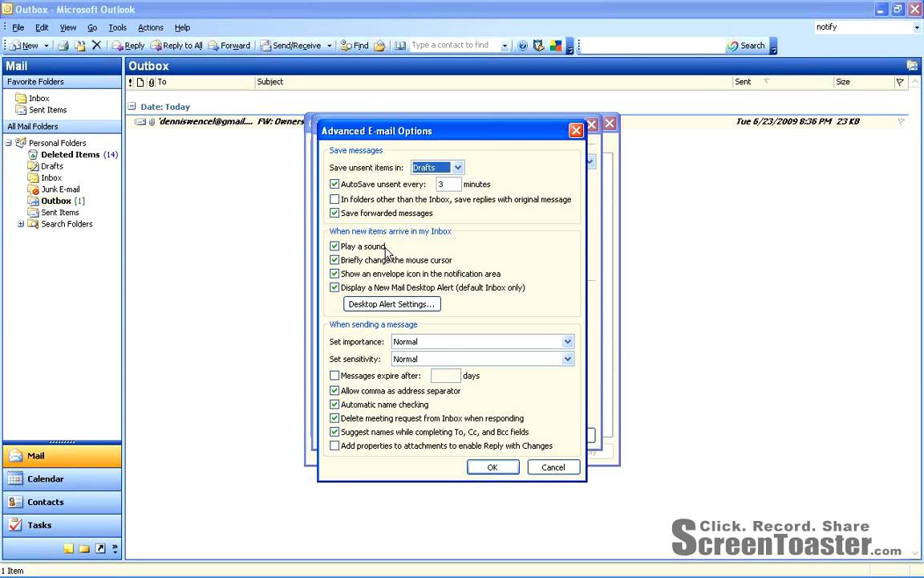Toggle Suggest names while completing fields
This screenshot has height=578, width=924.
coord(334,432)
